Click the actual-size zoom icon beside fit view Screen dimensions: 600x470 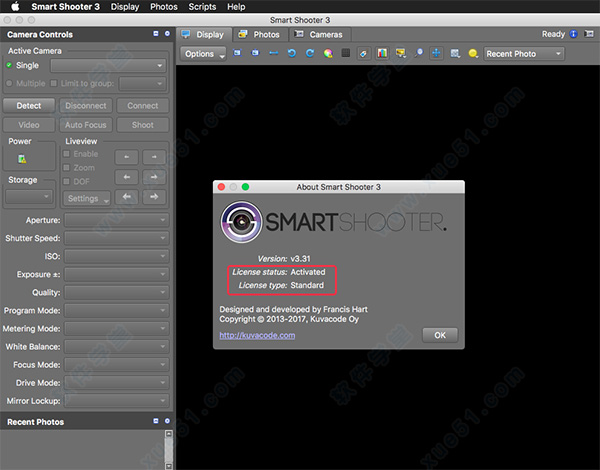(255, 53)
